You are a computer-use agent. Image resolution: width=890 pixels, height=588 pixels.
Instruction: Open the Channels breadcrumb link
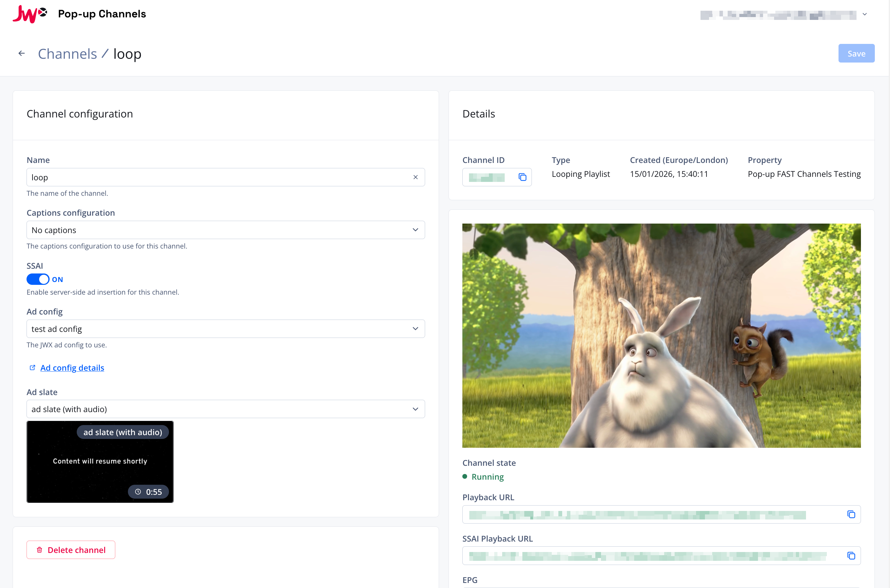(x=68, y=54)
